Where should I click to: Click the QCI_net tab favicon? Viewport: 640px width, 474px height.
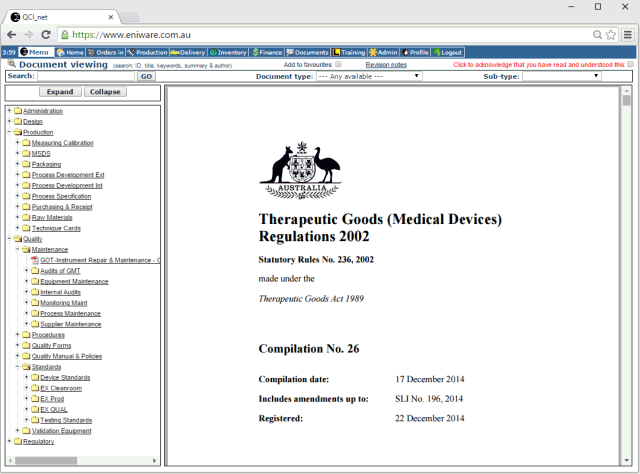[15, 17]
